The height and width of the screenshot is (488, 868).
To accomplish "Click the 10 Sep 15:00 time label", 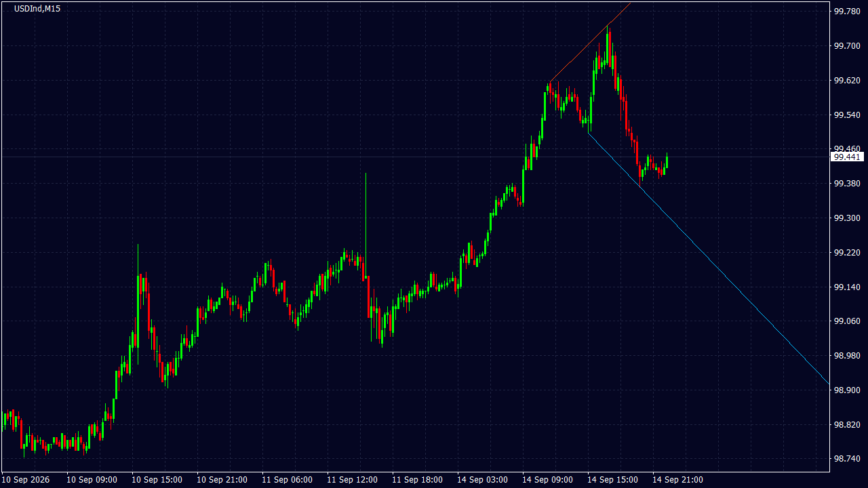I will coord(158,480).
